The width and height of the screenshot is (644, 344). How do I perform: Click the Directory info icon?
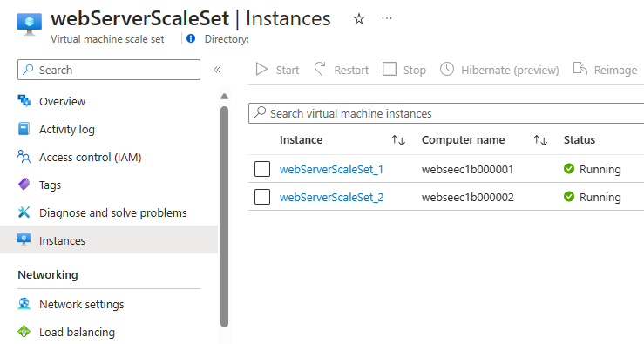click(191, 38)
